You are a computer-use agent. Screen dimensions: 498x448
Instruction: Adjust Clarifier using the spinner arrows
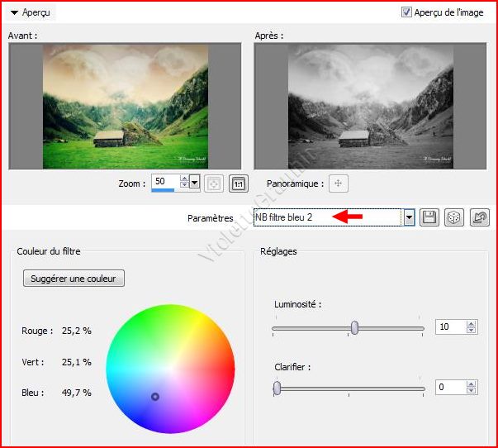point(472,387)
